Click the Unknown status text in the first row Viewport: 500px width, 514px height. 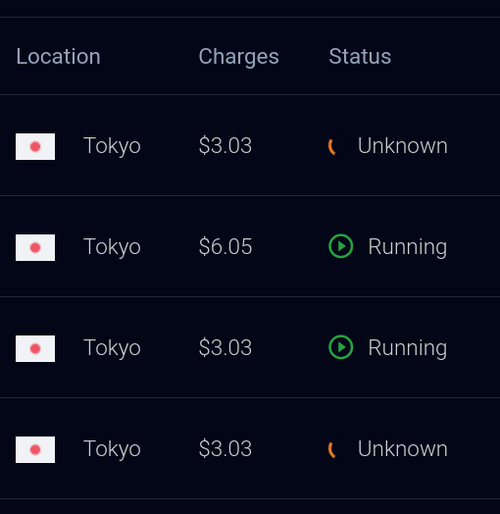pos(403,146)
